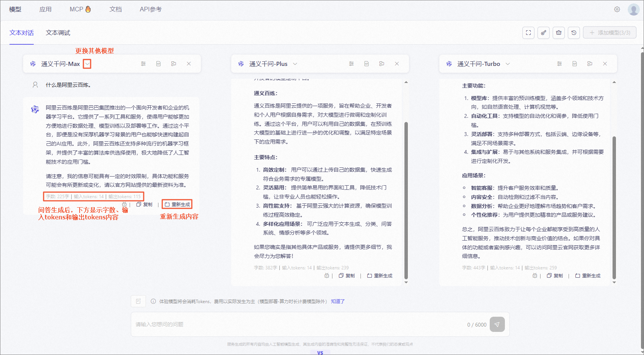Click the sync icon on 通义千问-Turbo panel
Viewport: 644px width, 355px height.
[x=590, y=64]
